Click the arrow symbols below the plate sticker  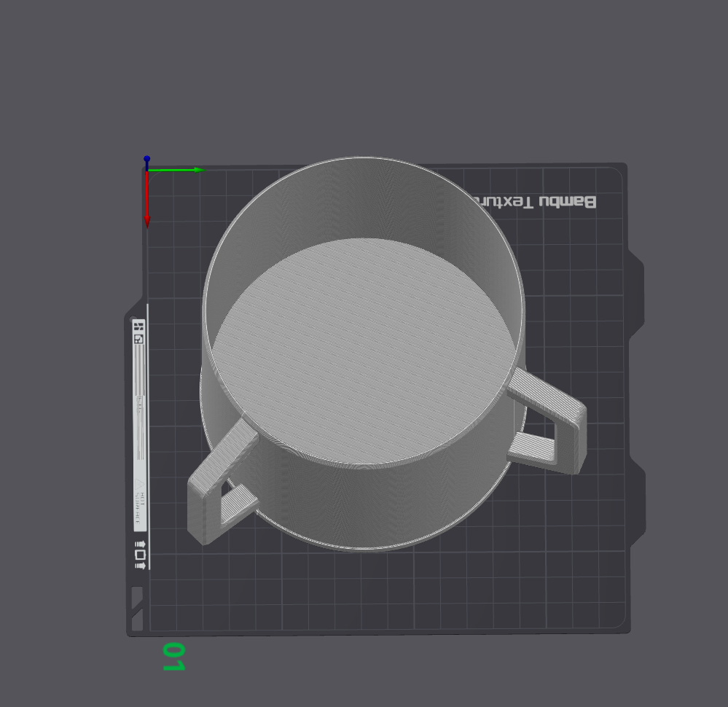pyautogui.click(x=140, y=555)
